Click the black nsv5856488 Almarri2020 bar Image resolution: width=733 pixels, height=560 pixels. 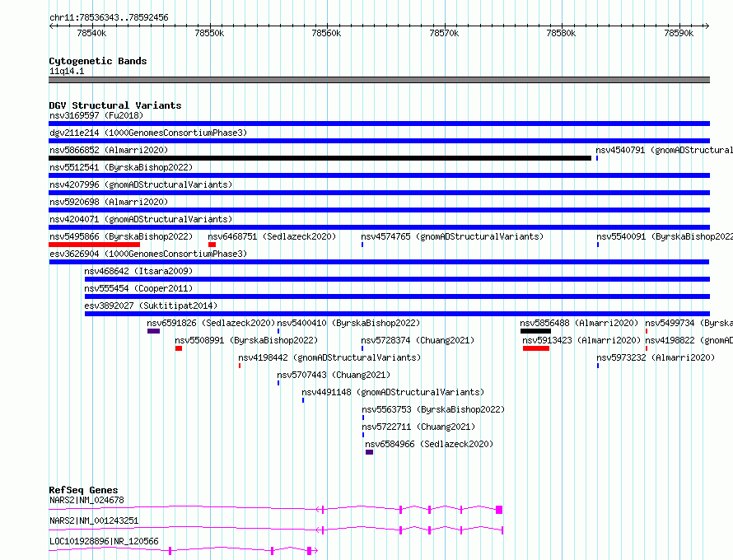pyautogui.click(x=535, y=331)
